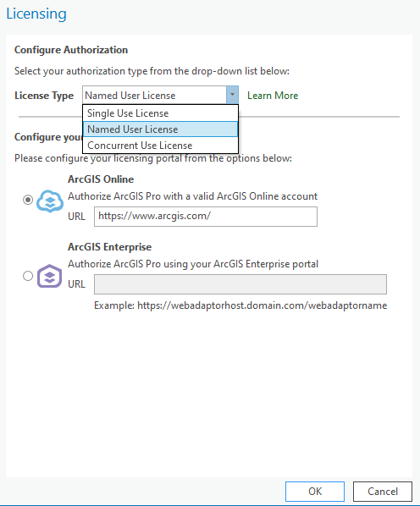Click the License Type combo box field
Image resolution: width=420 pixels, height=506 pixels.
(x=160, y=95)
